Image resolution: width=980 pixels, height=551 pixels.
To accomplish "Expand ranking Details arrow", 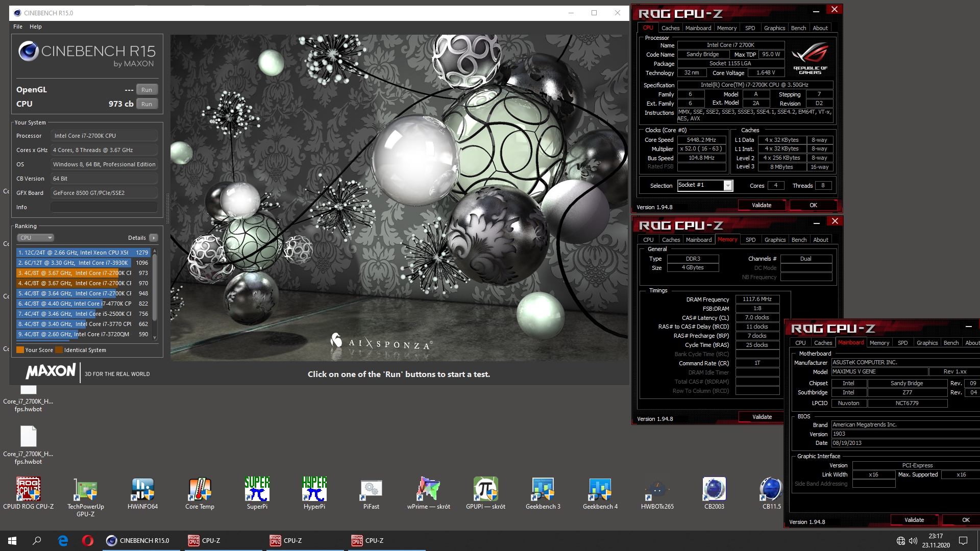I will pyautogui.click(x=154, y=238).
